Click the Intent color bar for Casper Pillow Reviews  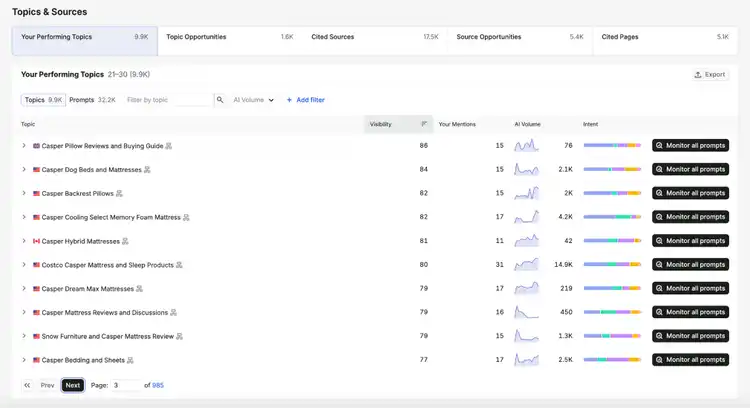612,145
